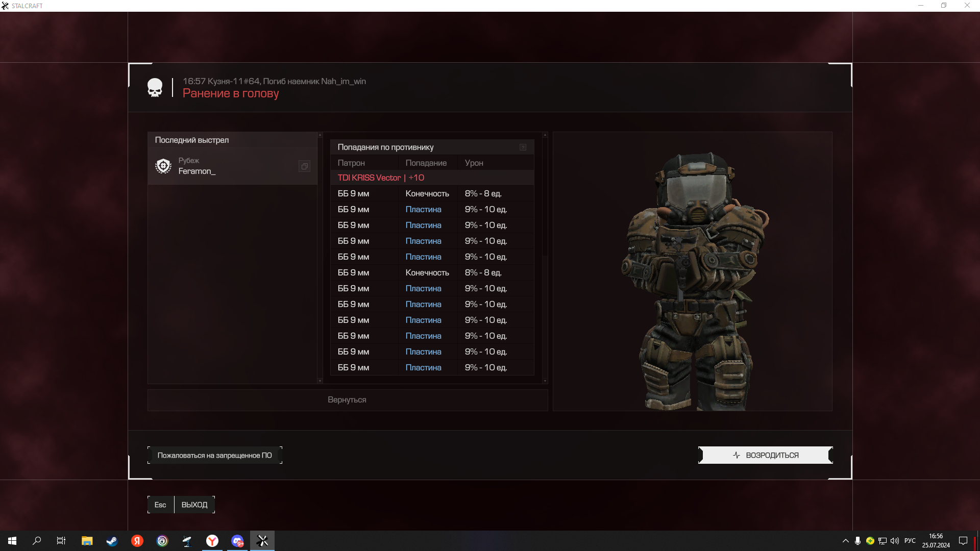Open the taskbar clock and date
980x551 pixels.
pos(936,541)
